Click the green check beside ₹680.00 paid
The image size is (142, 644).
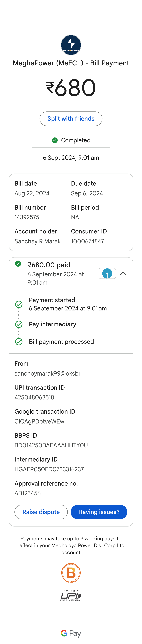pyautogui.click(x=18, y=263)
